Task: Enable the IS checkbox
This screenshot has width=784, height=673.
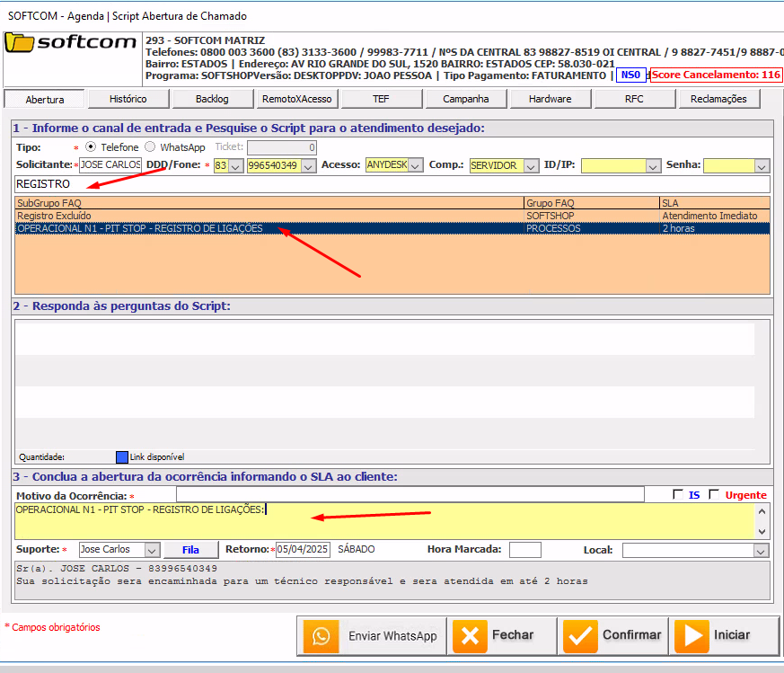Action: pyautogui.click(x=679, y=495)
